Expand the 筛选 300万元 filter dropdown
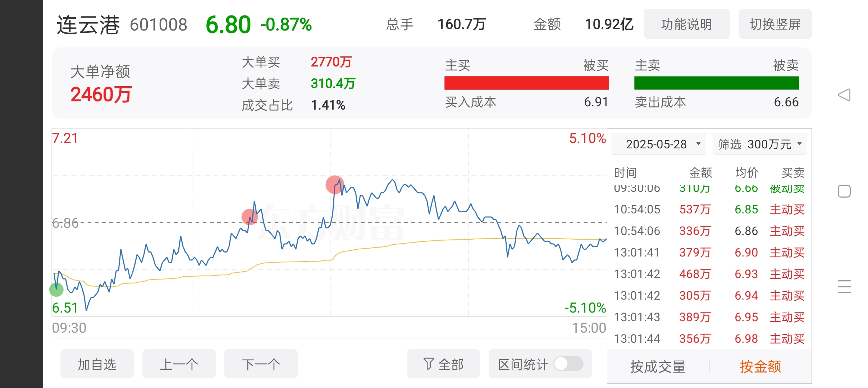Screen dimensions: 868x388 point(760,144)
